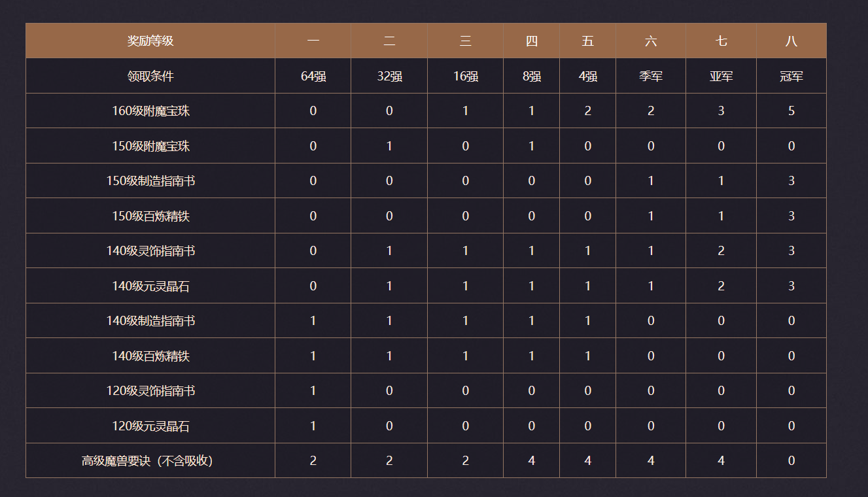The width and height of the screenshot is (868, 497).
Task: Select the 季军 condition cell
Action: click(650, 76)
